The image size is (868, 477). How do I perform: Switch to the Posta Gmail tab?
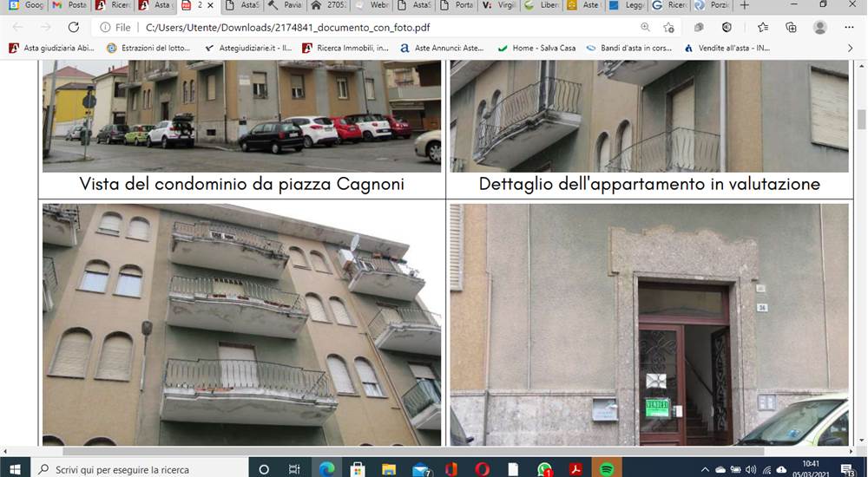point(69,5)
